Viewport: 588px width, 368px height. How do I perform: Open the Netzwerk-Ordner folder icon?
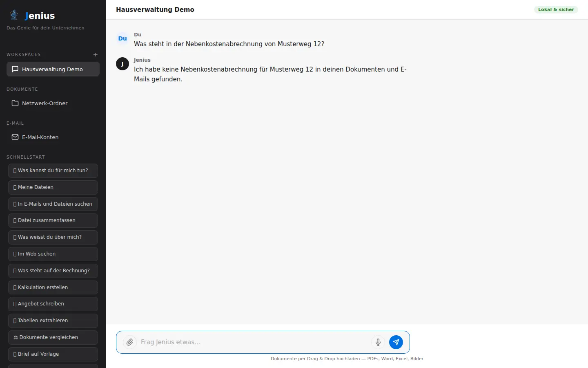coord(15,103)
